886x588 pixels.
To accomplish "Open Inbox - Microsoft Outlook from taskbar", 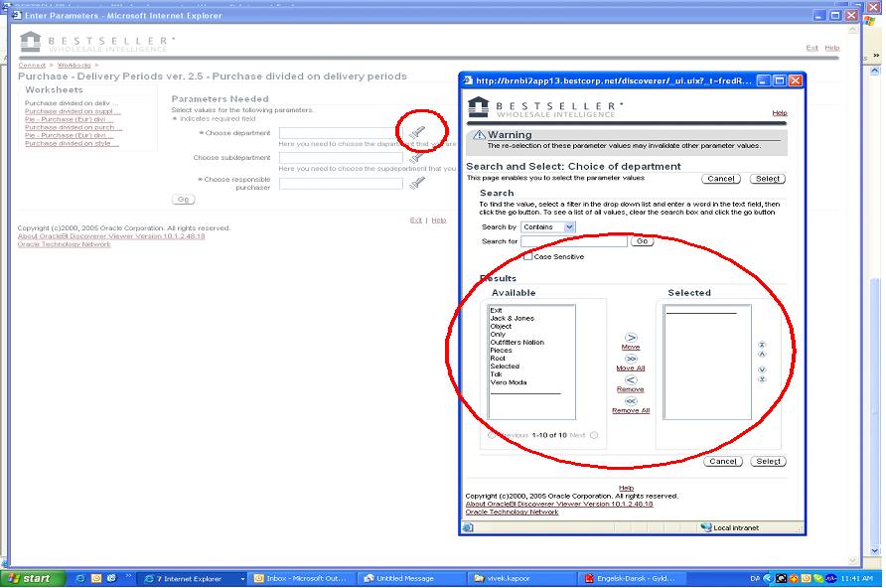I will (302, 578).
